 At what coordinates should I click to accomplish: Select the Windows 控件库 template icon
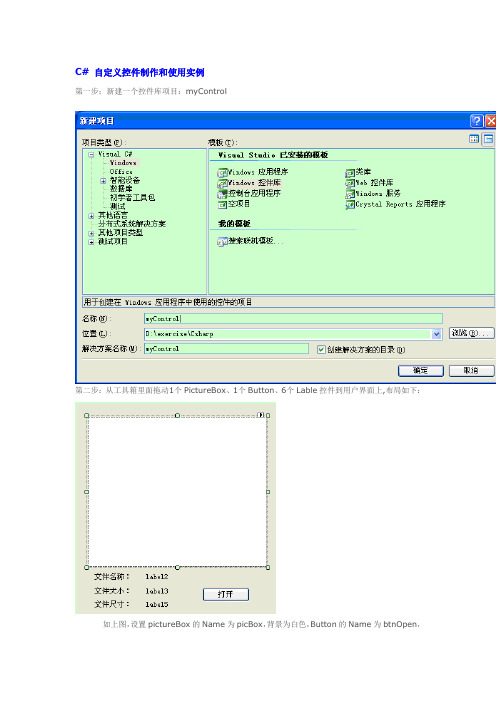pyautogui.click(x=222, y=183)
